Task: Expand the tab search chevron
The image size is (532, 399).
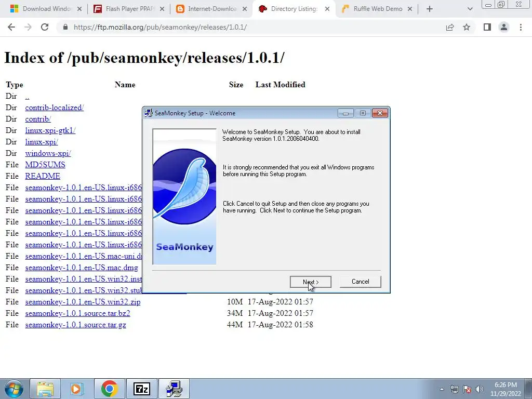Action: (470, 9)
